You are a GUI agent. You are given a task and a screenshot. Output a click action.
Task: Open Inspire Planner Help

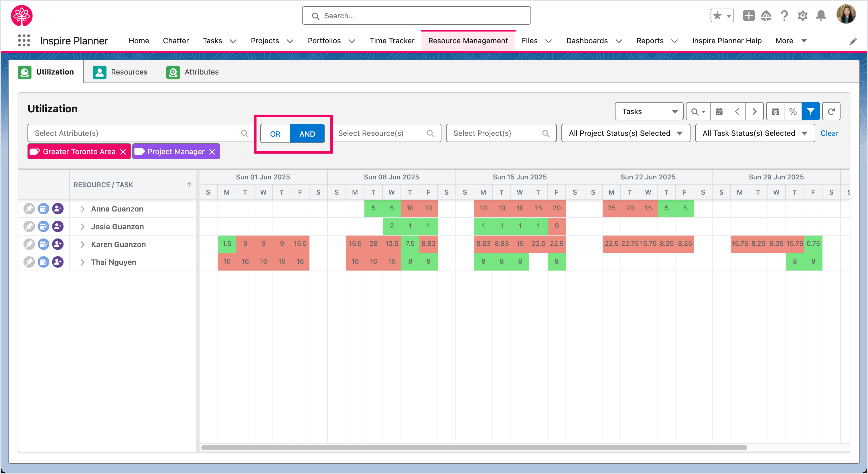pyautogui.click(x=727, y=41)
